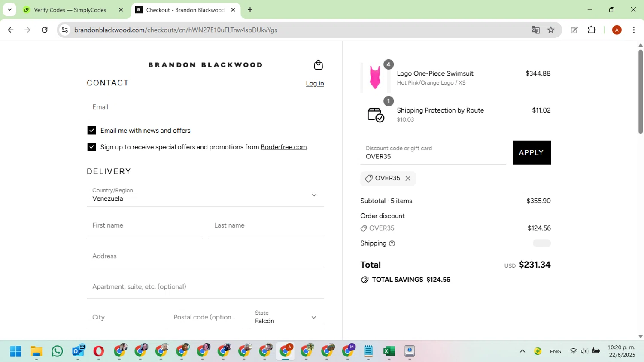
Task: Open the Windows Start menu
Action: pos(15,351)
